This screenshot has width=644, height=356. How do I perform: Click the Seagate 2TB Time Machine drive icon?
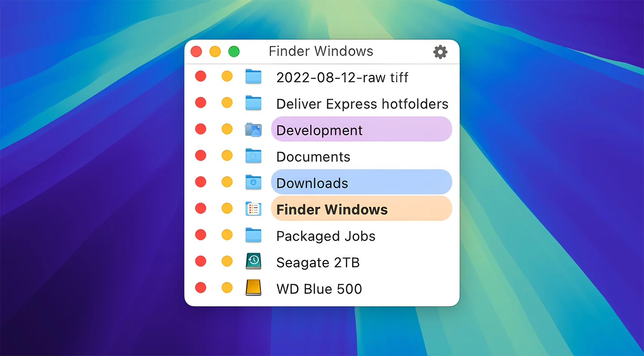pyautogui.click(x=253, y=261)
